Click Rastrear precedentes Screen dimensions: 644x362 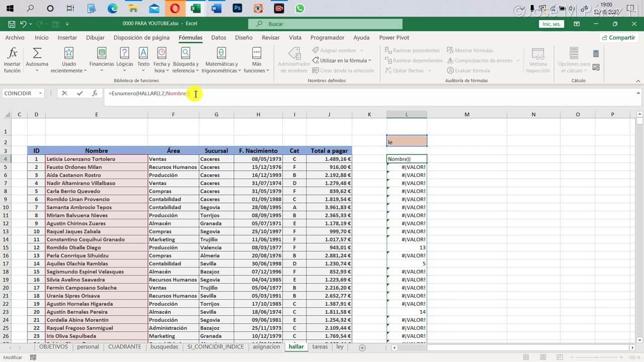(413, 50)
